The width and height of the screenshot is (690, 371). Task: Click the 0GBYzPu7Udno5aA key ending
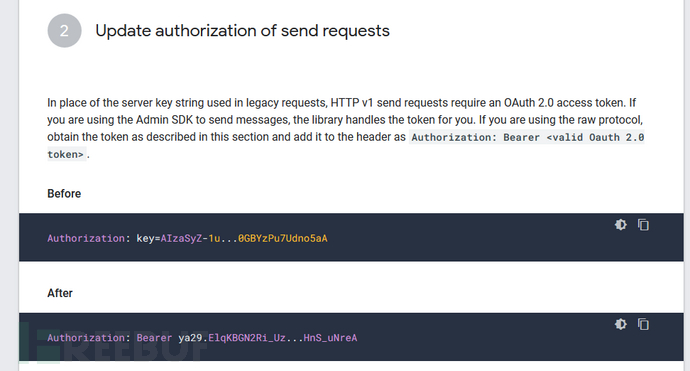point(283,239)
